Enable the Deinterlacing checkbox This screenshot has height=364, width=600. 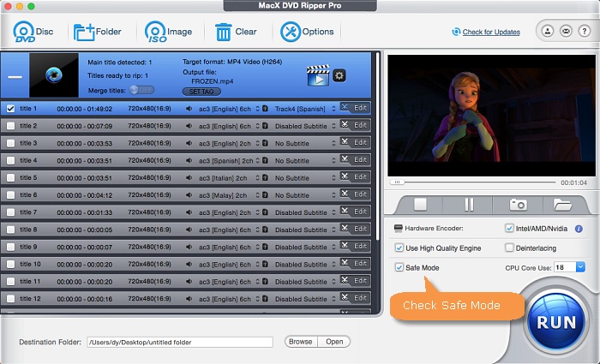tap(509, 248)
